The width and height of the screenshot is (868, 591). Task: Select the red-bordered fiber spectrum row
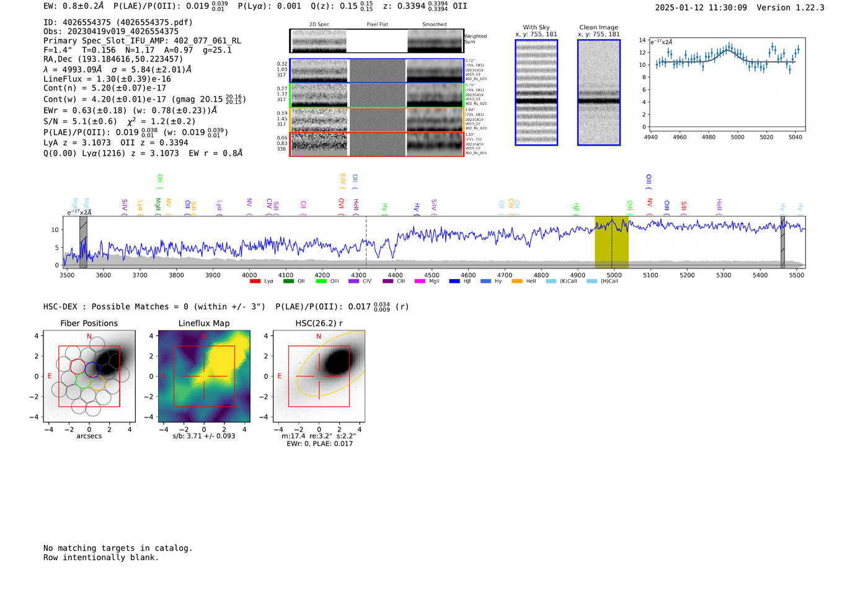pos(377,144)
